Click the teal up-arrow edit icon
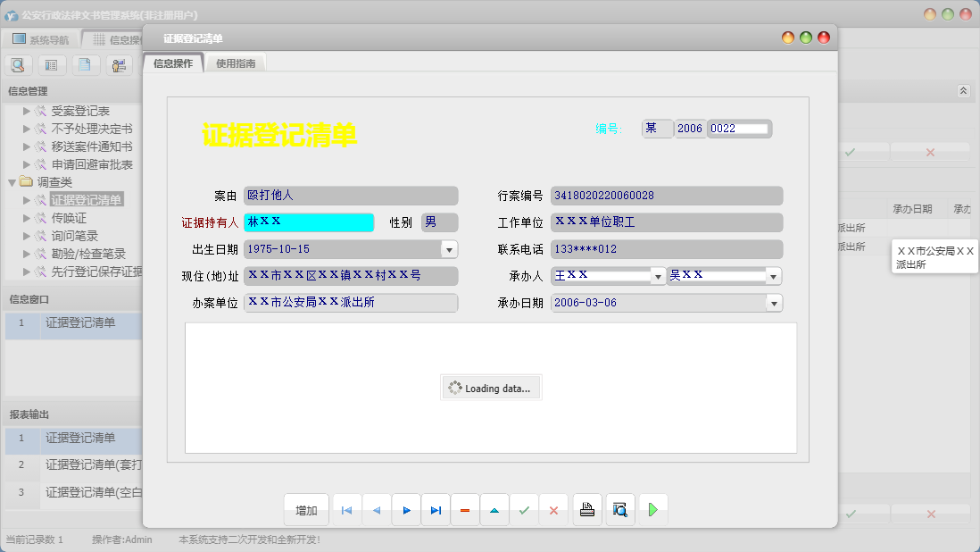980x552 pixels. (494, 510)
